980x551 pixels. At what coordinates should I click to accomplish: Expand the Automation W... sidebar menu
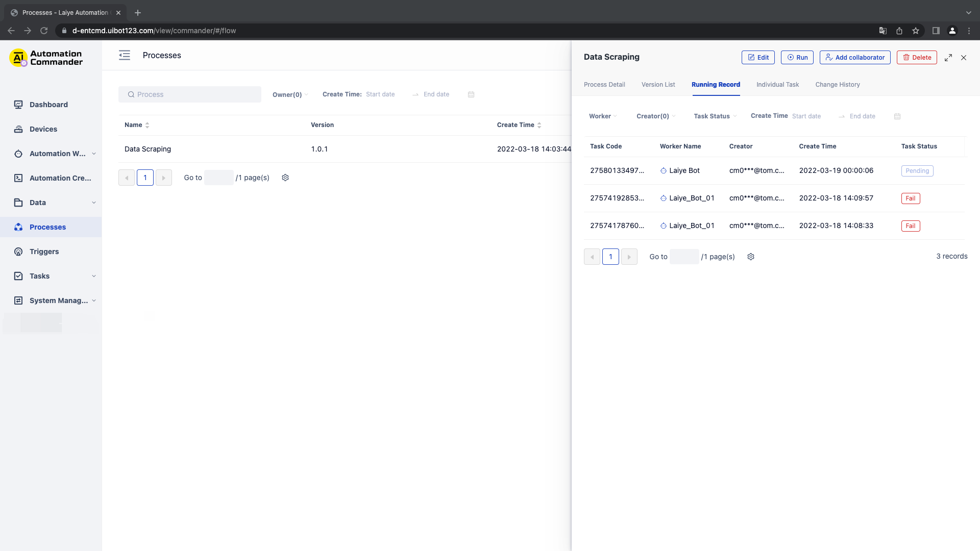pos(55,154)
